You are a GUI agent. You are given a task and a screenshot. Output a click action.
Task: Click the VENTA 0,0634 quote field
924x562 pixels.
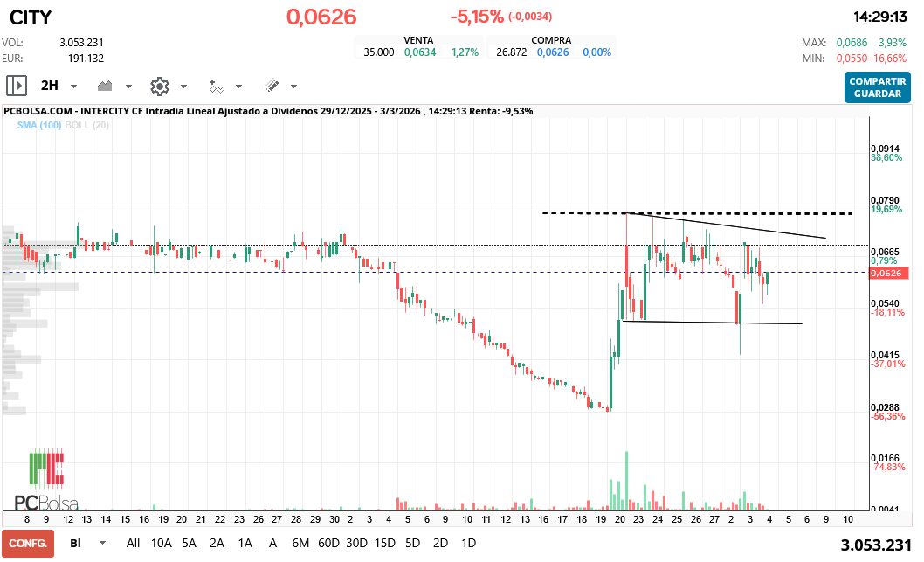point(420,52)
